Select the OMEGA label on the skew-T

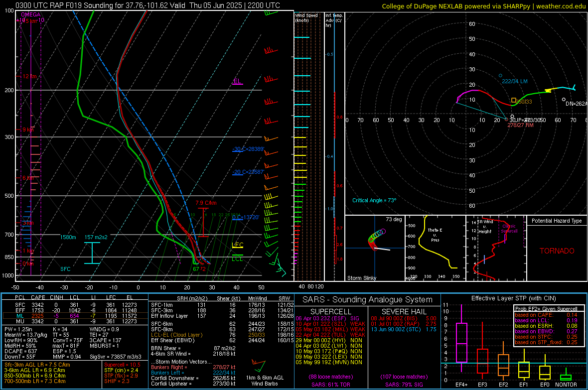pyautogui.click(x=31, y=14)
